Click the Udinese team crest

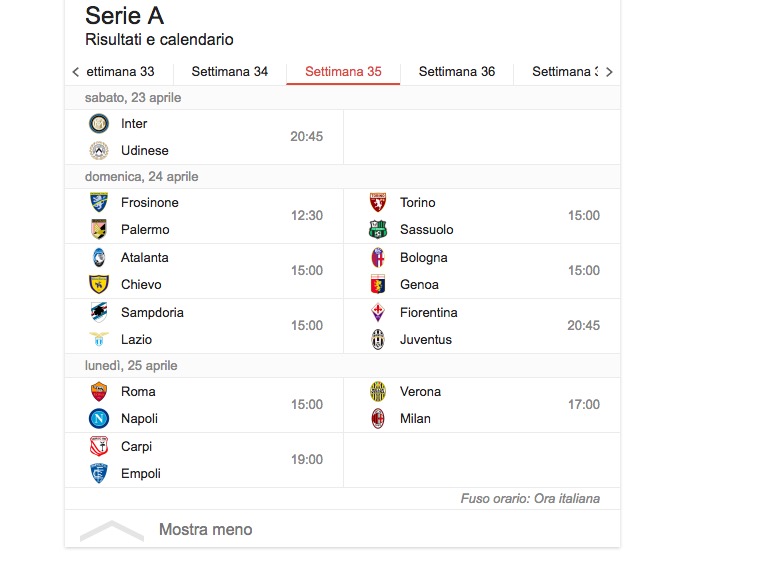pyautogui.click(x=98, y=151)
